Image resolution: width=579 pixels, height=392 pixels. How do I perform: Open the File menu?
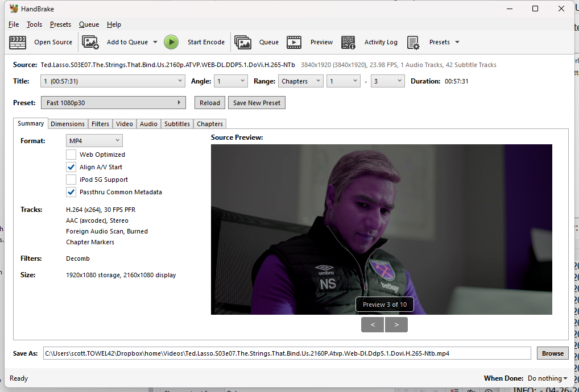[14, 24]
